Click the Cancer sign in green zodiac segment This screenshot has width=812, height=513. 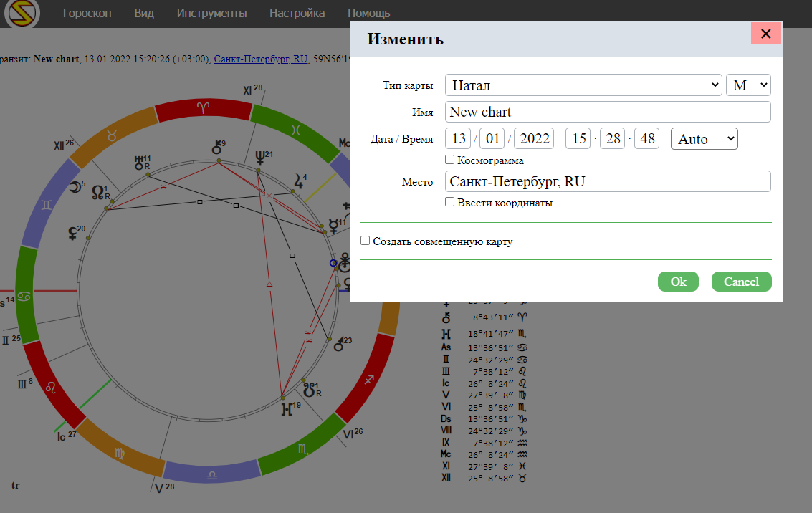(x=24, y=297)
